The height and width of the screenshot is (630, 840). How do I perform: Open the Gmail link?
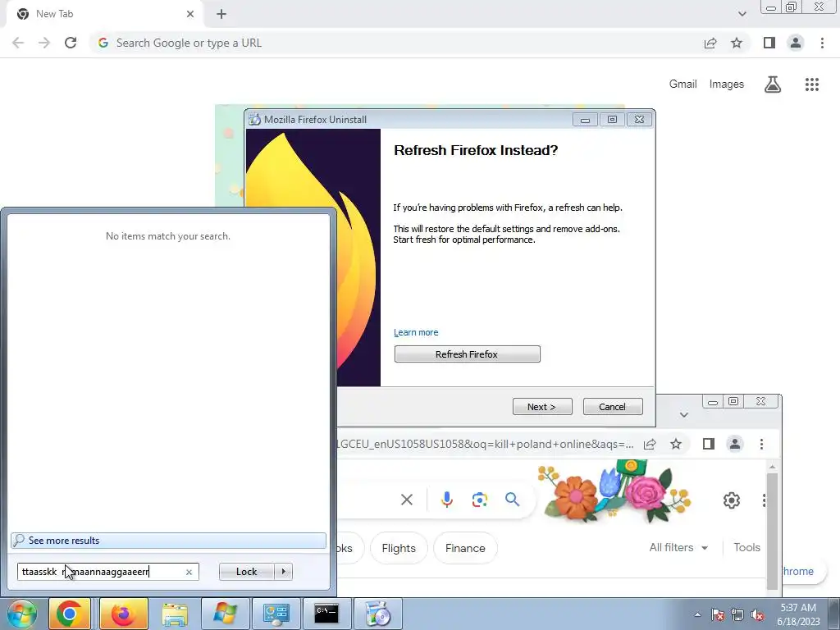(x=682, y=84)
